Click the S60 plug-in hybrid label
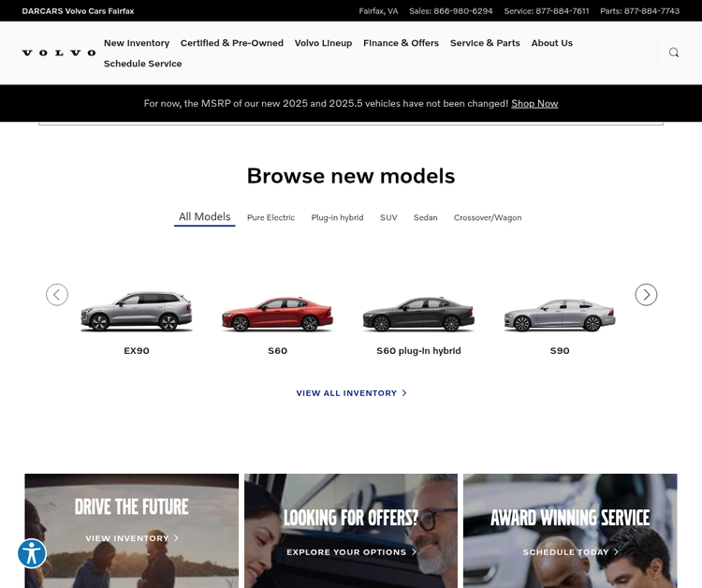Image resolution: width=702 pixels, height=588 pixels. (x=418, y=351)
